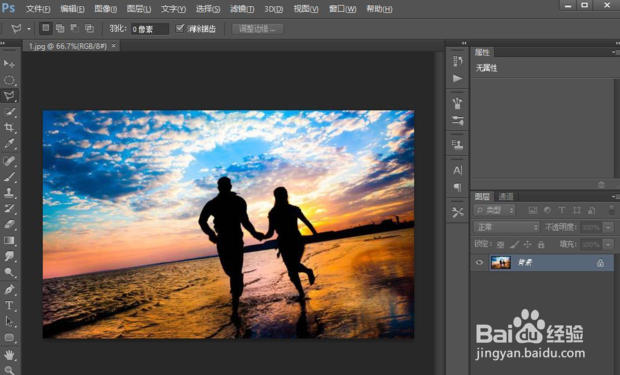The height and width of the screenshot is (375, 620).
Task: Select the Dodge tool
Action: click(x=9, y=272)
